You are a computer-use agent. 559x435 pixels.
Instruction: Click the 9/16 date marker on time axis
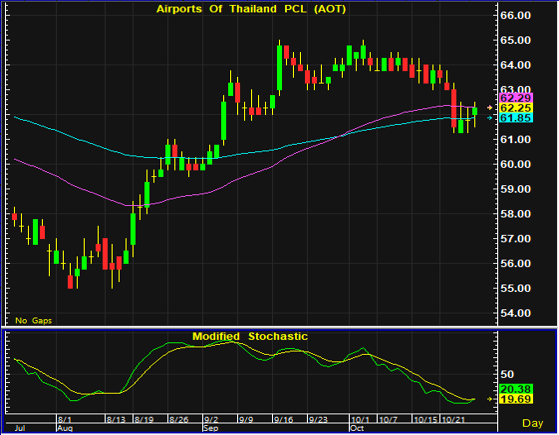pos(283,419)
